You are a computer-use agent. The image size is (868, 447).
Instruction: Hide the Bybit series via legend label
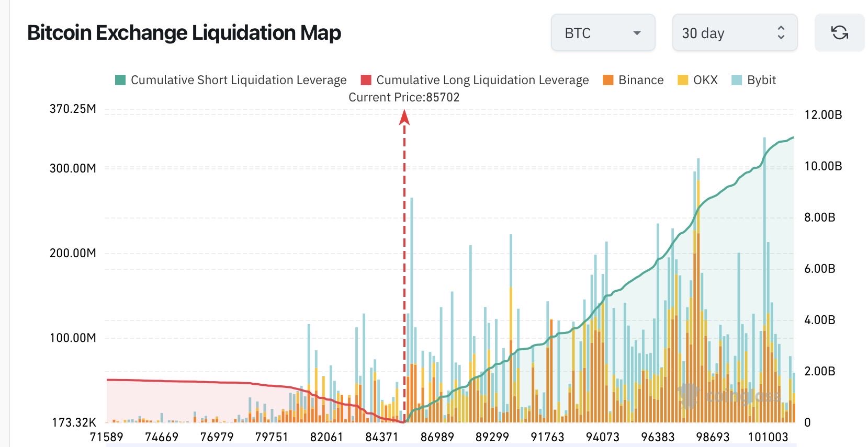[761, 80]
